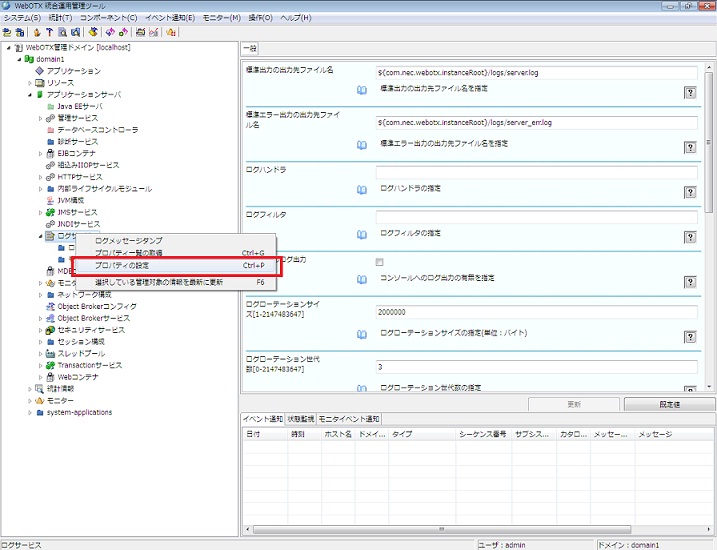Click the スレッドプール icon
The width and height of the screenshot is (717, 550).
(x=51, y=353)
